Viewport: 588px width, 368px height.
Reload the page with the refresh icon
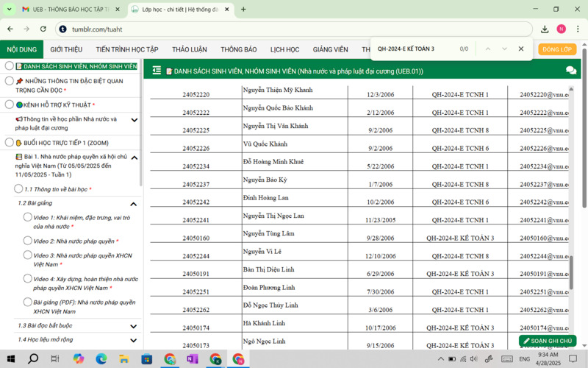coord(43,29)
